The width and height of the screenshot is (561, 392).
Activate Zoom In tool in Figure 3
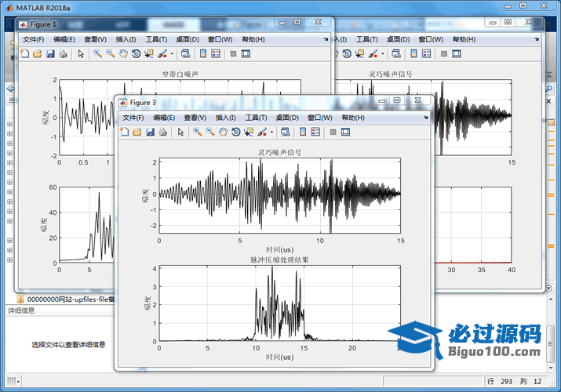[197, 132]
